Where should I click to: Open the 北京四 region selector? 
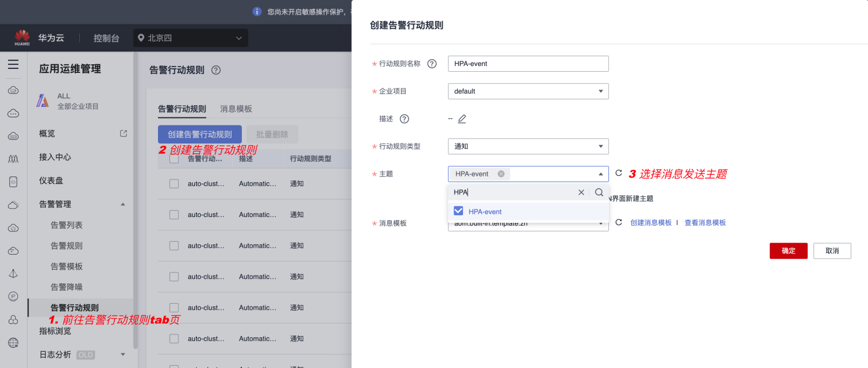click(190, 38)
